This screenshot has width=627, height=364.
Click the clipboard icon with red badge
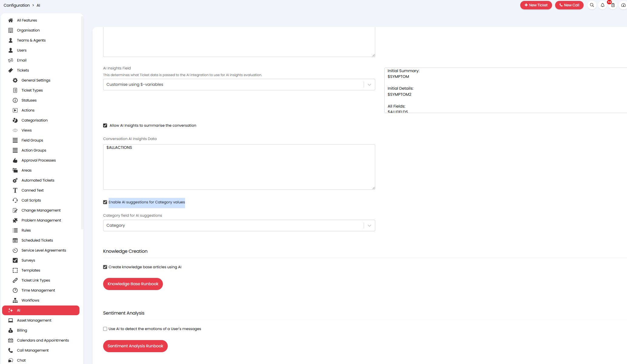click(x=613, y=5)
